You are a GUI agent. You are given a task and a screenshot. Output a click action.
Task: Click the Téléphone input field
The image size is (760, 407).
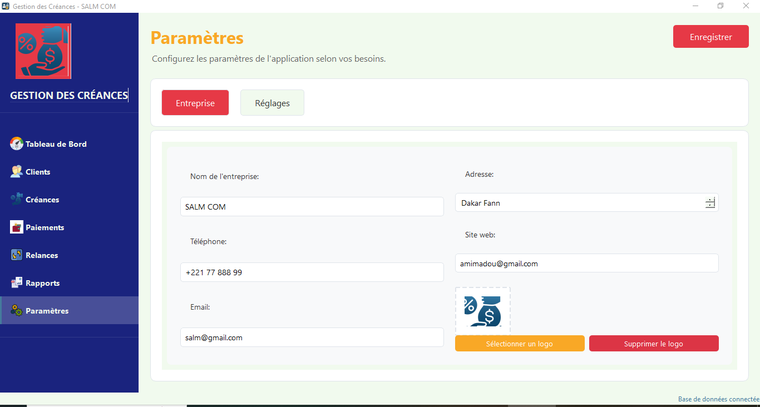tap(312, 272)
